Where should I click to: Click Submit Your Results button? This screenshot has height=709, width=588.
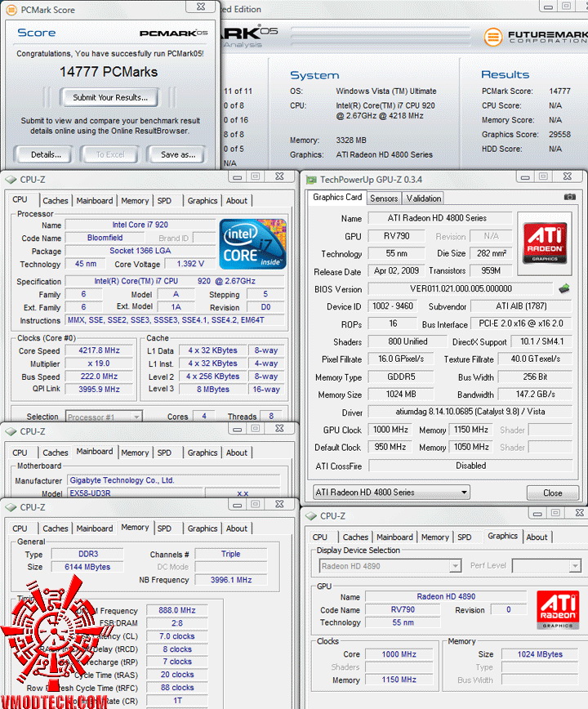point(109,97)
